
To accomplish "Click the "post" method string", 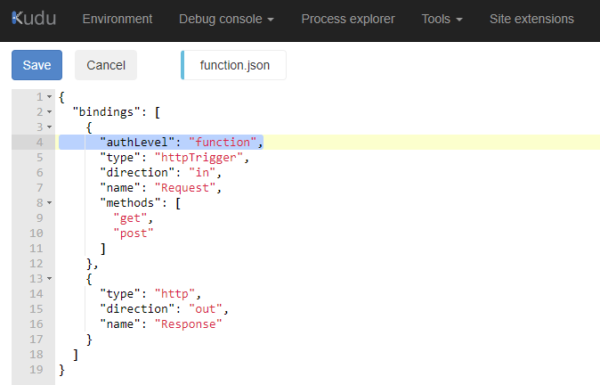I will 134,233.
